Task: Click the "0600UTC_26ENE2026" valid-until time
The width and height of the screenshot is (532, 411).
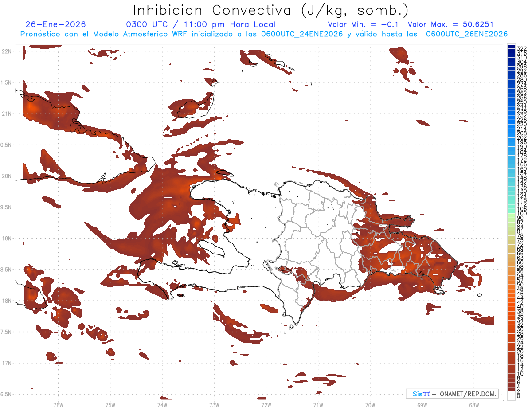Action: [x=467, y=34]
